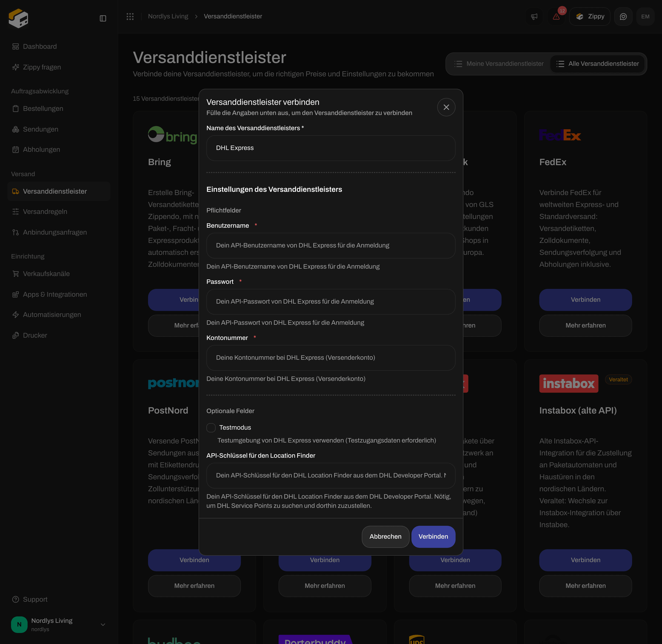The image size is (662, 644).
Task: Expand Nordlys Living account switcher
Action: pyautogui.click(x=59, y=624)
